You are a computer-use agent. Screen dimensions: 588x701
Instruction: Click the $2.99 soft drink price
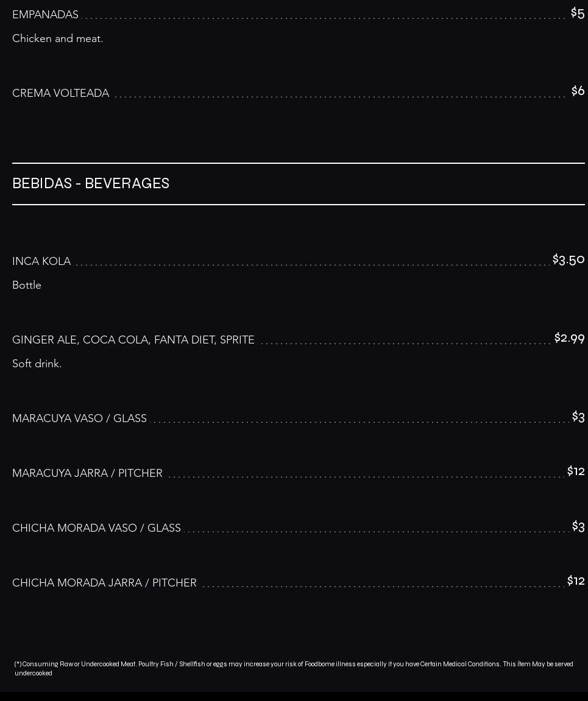tap(569, 338)
